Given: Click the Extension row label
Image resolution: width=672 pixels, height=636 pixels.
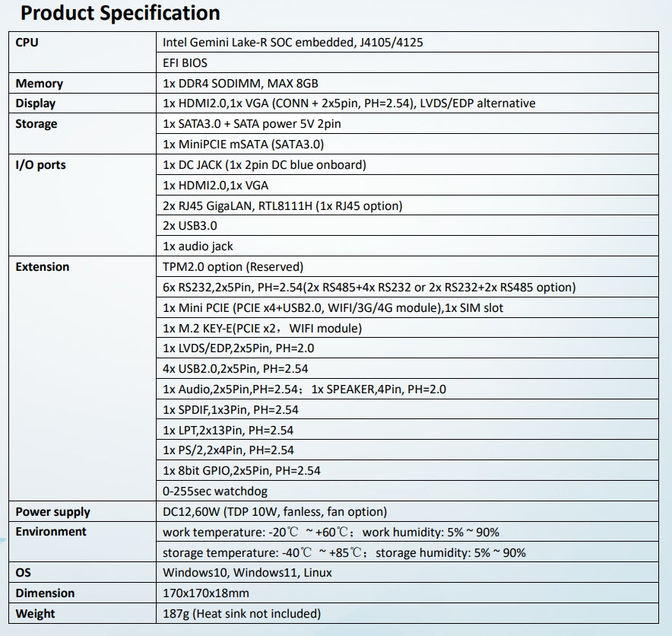Looking at the screenshot, I should pos(42,267).
